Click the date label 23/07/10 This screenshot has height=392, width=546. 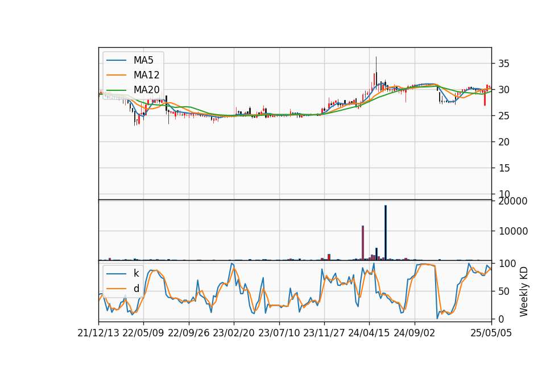point(279,333)
